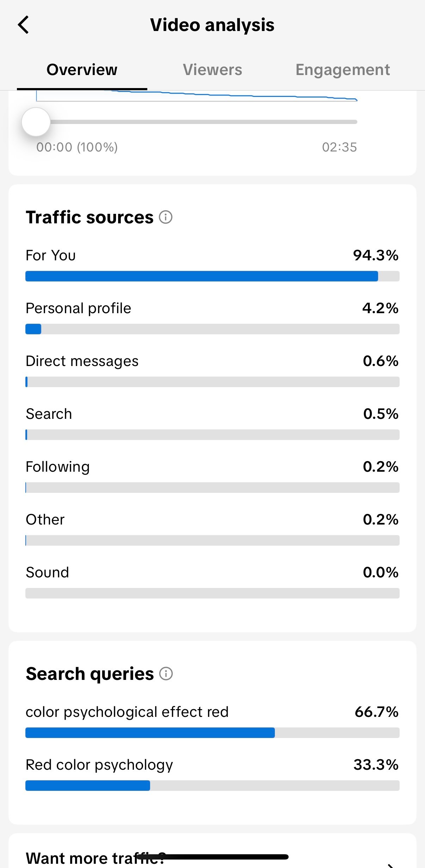Select query 'Red color psychology'
The width and height of the screenshot is (425, 868).
pyautogui.click(x=99, y=765)
